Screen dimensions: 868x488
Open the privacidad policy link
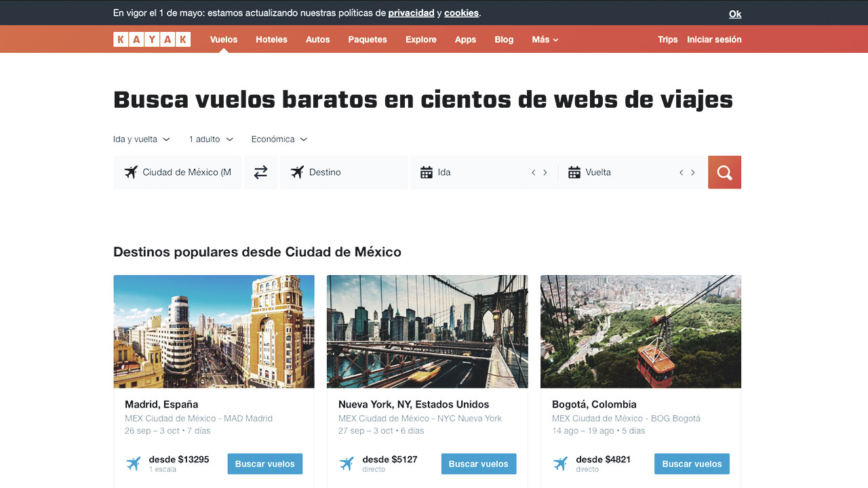(411, 13)
